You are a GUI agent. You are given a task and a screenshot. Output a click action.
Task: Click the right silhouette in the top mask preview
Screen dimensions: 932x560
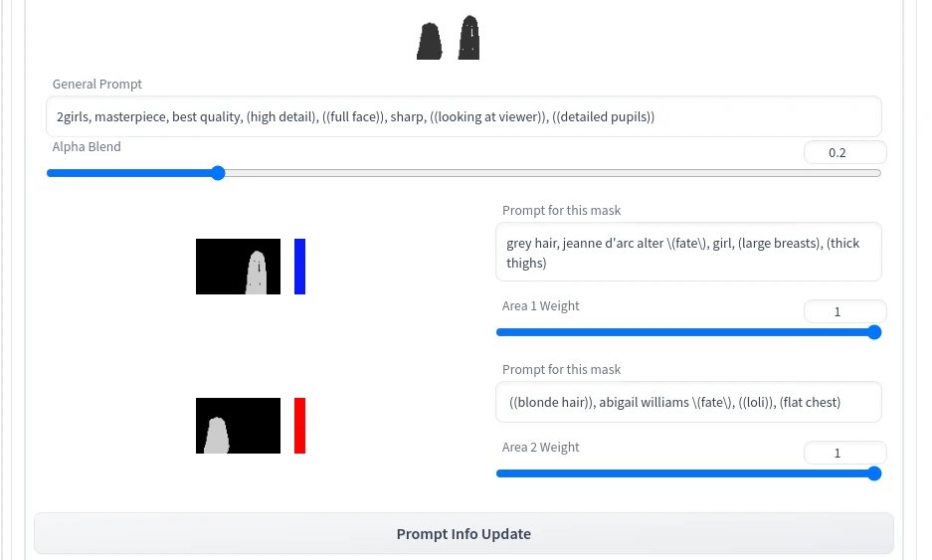pos(468,40)
